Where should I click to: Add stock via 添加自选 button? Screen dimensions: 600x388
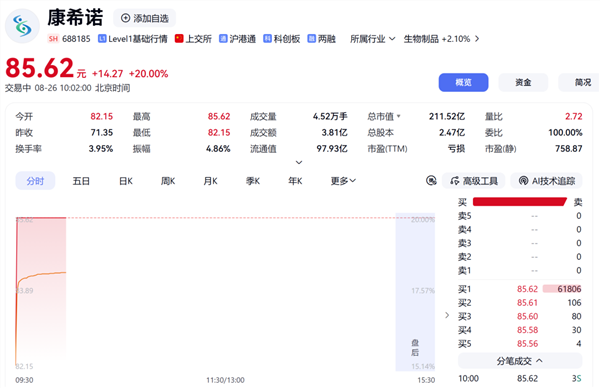click(x=145, y=18)
